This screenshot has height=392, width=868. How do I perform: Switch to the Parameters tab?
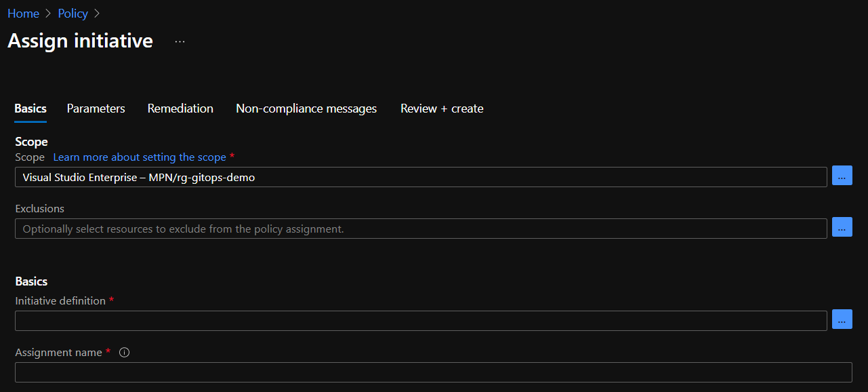pyautogui.click(x=96, y=109)
